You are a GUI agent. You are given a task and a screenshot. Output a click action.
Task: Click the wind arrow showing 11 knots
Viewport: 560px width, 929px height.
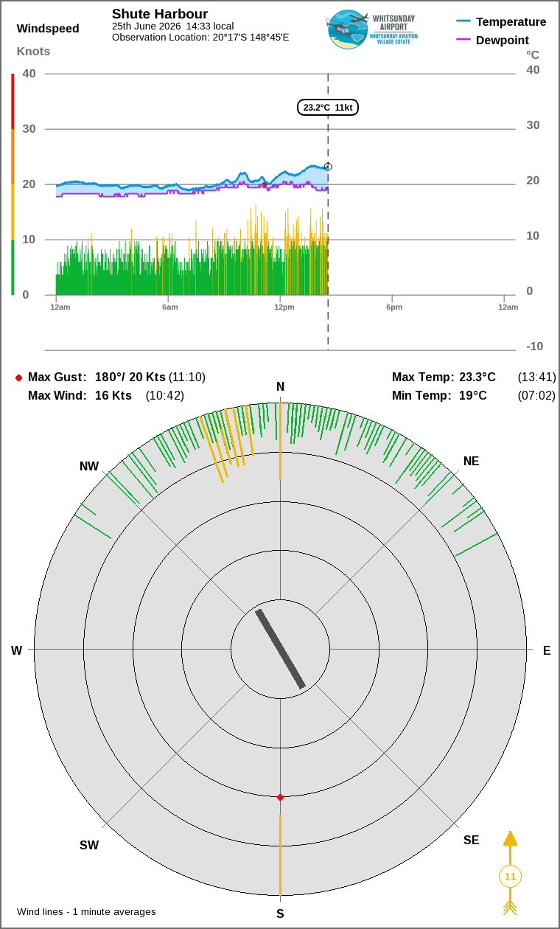point(510,873)
